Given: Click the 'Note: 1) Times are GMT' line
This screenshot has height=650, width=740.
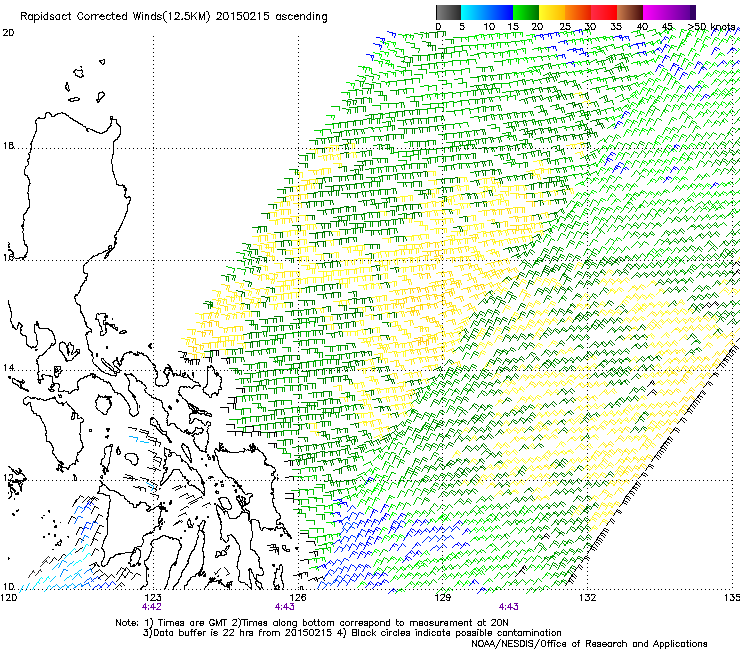Looking at the screenshot, I should [312, 623].
